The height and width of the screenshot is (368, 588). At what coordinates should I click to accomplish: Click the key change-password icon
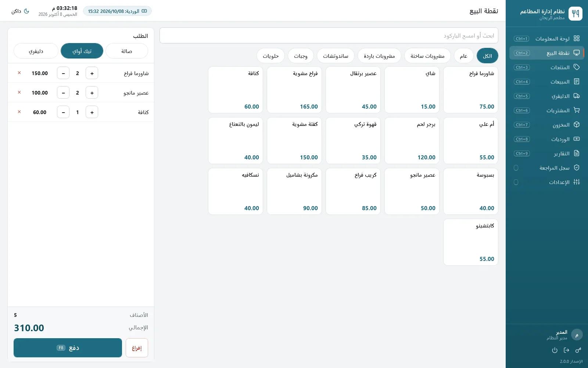(x=578, y=350)
